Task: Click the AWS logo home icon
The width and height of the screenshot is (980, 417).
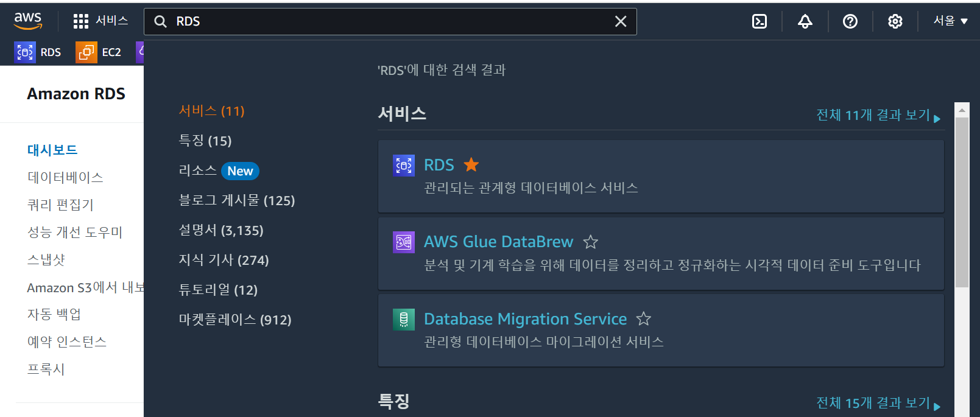Action: click(28, 21)
